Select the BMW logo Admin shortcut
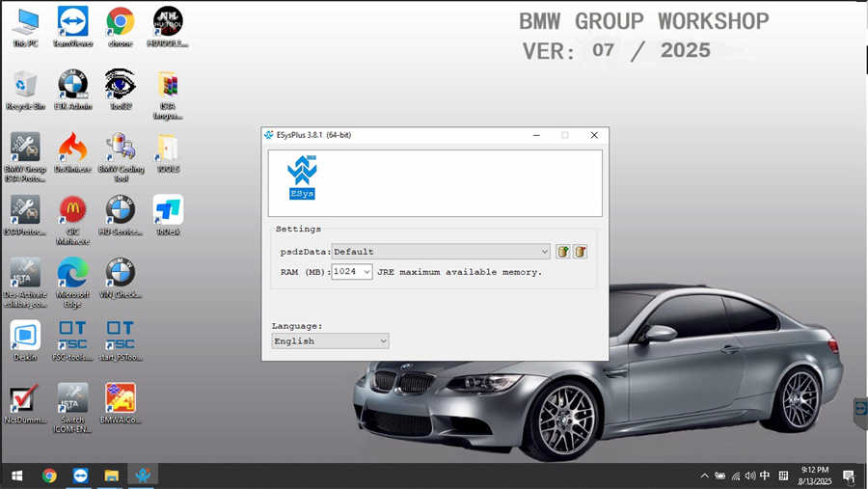 pos(73,91)
